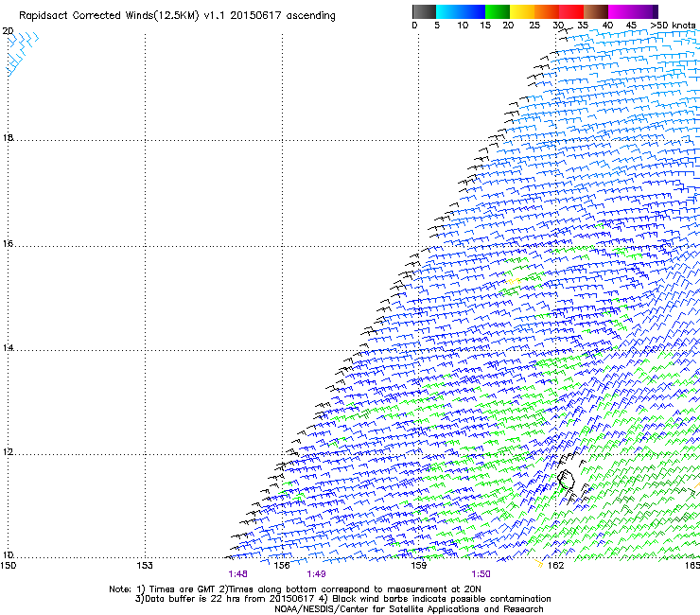
Task: Click the NOAA/NESDIS credit line
Action: 409,609
